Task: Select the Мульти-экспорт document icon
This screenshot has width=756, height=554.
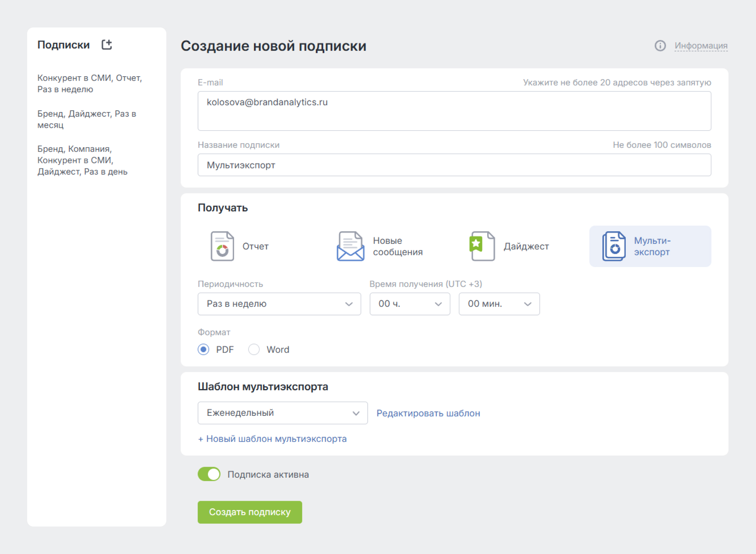Action: point(614,246)
